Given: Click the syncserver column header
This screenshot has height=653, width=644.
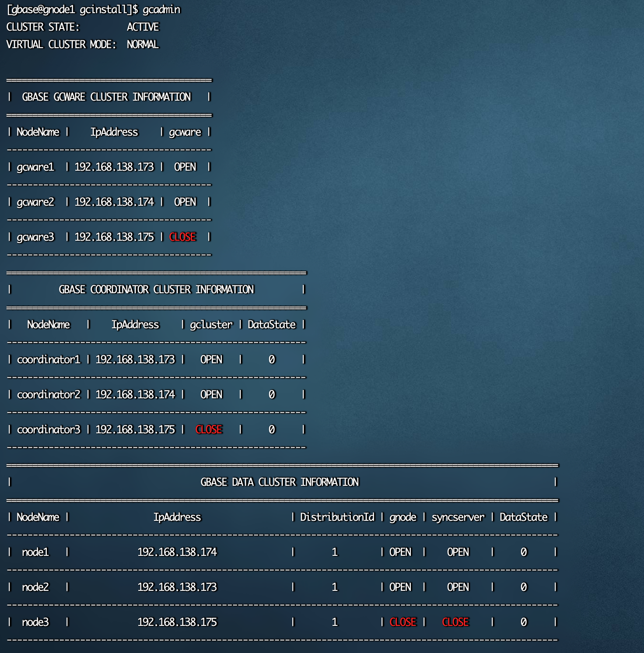Looking at the screenshot, I should (458, 517).
